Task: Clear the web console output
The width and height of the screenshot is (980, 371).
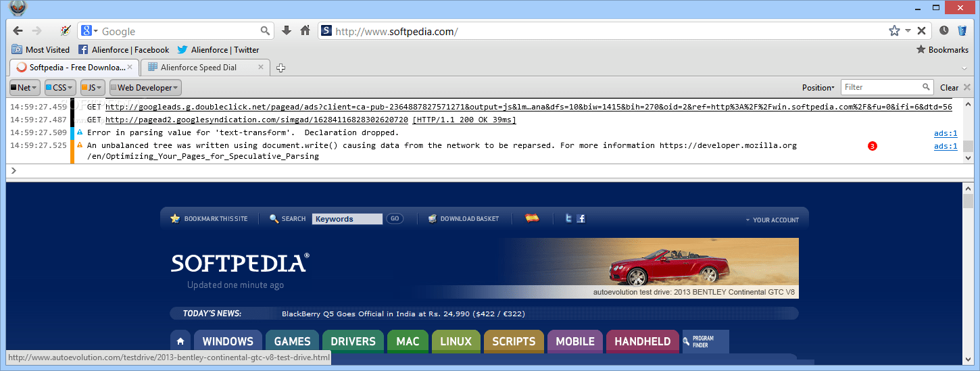Action: pyautogui.click(x=949, y=87)
